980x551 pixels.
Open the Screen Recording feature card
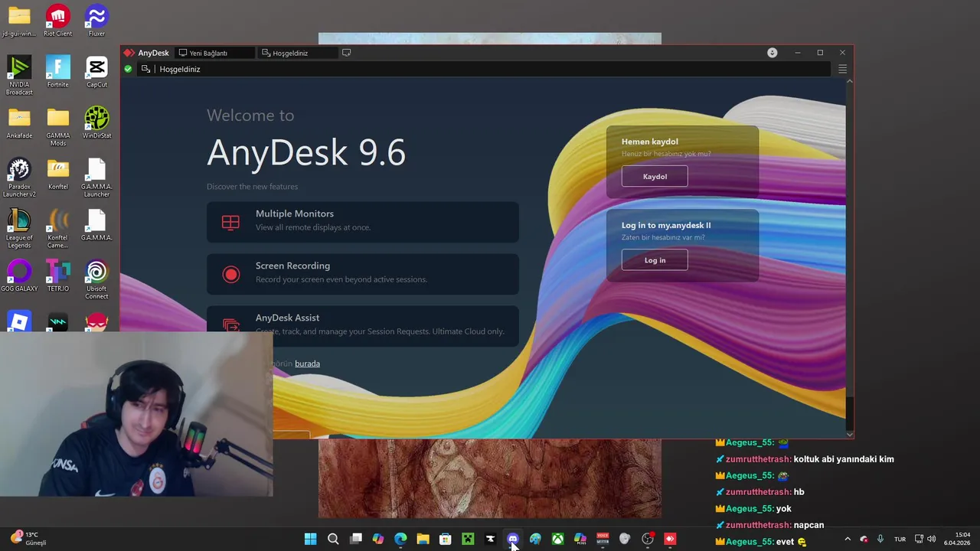point(363,274)
